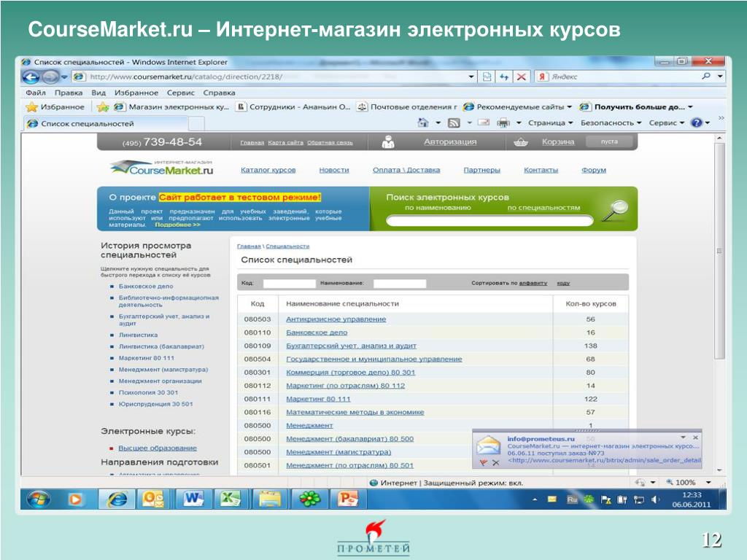Open Антикризисное управление specialty
Screen dimensions: 747x560
tap(336, 319)
